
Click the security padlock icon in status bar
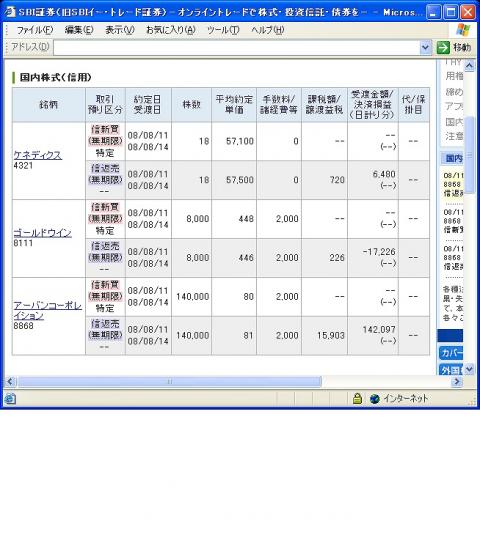pyautogui.click(x=357, y=399)
